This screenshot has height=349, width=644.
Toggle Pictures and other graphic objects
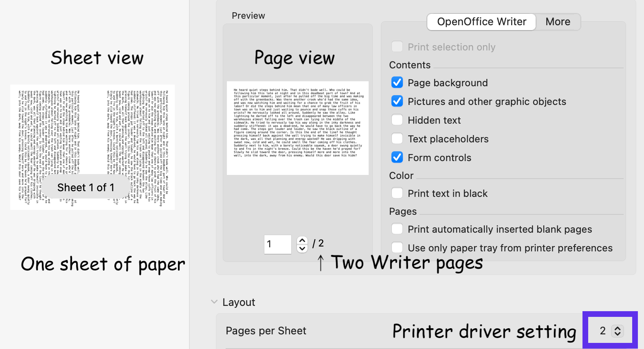(x=397, y=101)
